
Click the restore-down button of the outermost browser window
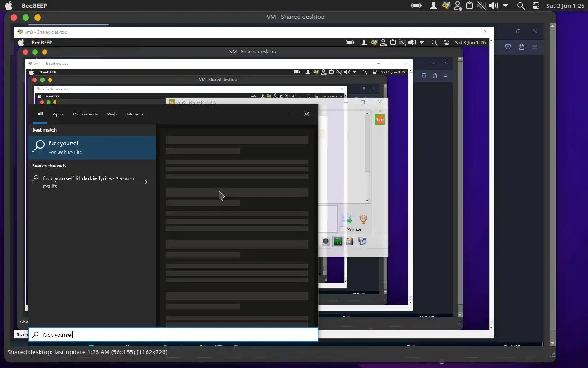(518, 31)
